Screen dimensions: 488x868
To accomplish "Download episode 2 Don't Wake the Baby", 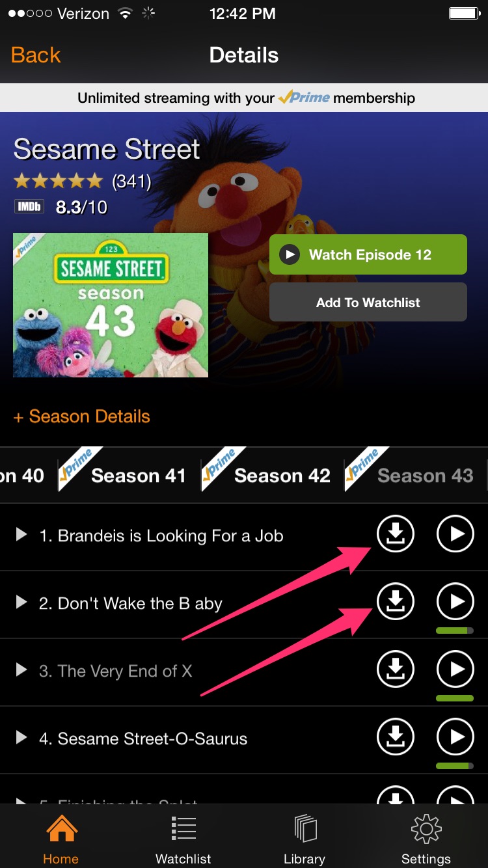I will pos(396,601).
